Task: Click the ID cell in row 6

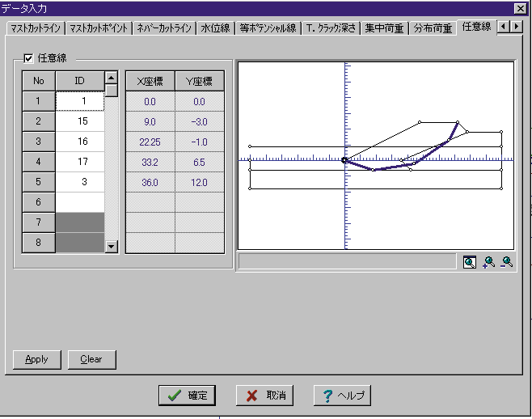Action: [x=79, y=202]
